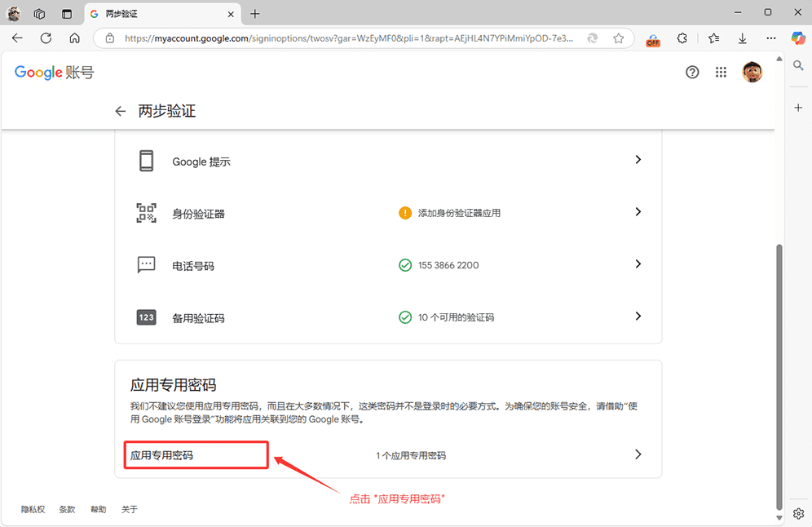Close the 两步验证 tab

(x=231, y=14)
